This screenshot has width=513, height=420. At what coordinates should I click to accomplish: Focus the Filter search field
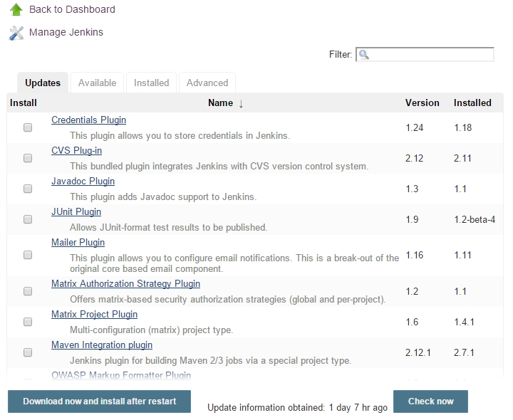click(425, 55)
